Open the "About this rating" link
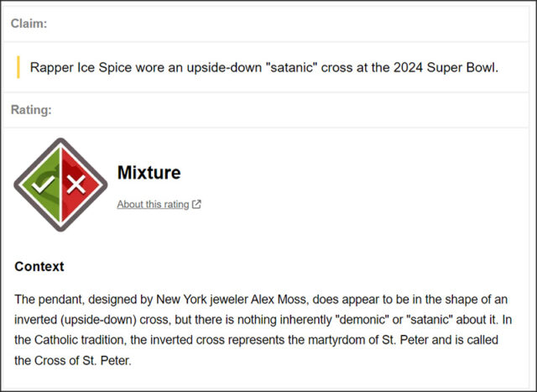Screen dimensions: 537x392 [x=153, y=204]
